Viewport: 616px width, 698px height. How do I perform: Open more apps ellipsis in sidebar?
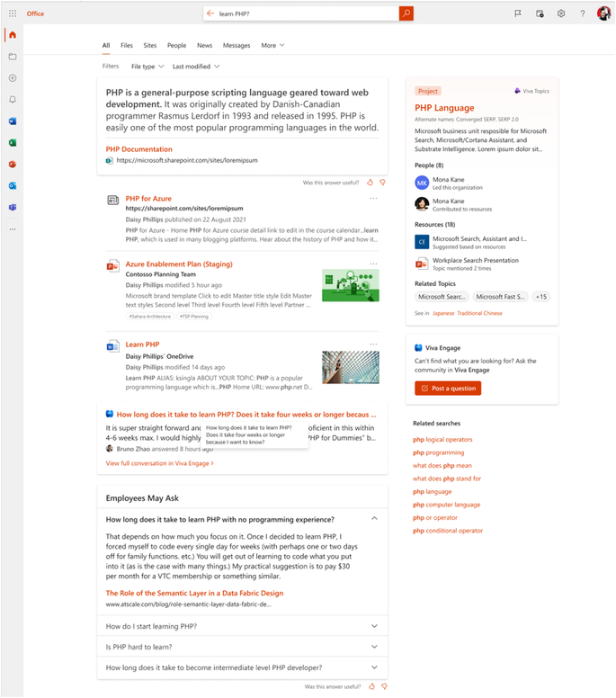[13, 229]
